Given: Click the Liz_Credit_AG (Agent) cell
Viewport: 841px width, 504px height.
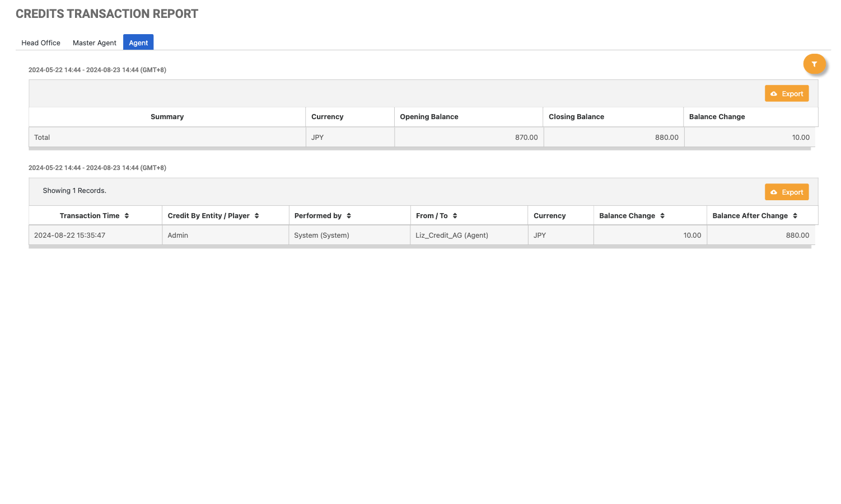Looking at the screenshot, I should (452, 235).
